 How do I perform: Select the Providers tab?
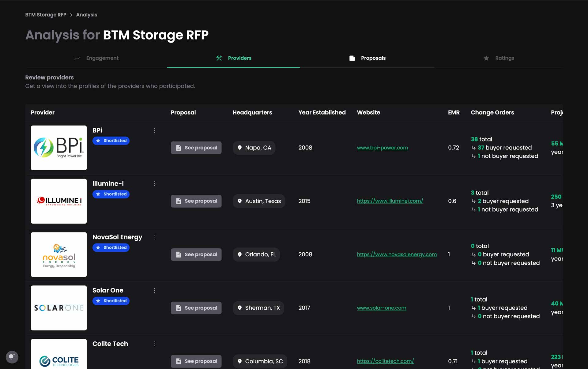234,58
